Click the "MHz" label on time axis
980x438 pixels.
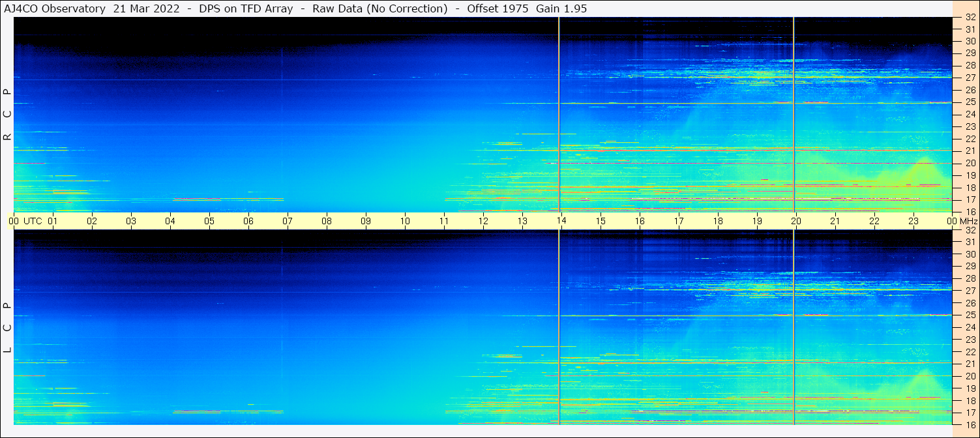click(969, 221)
